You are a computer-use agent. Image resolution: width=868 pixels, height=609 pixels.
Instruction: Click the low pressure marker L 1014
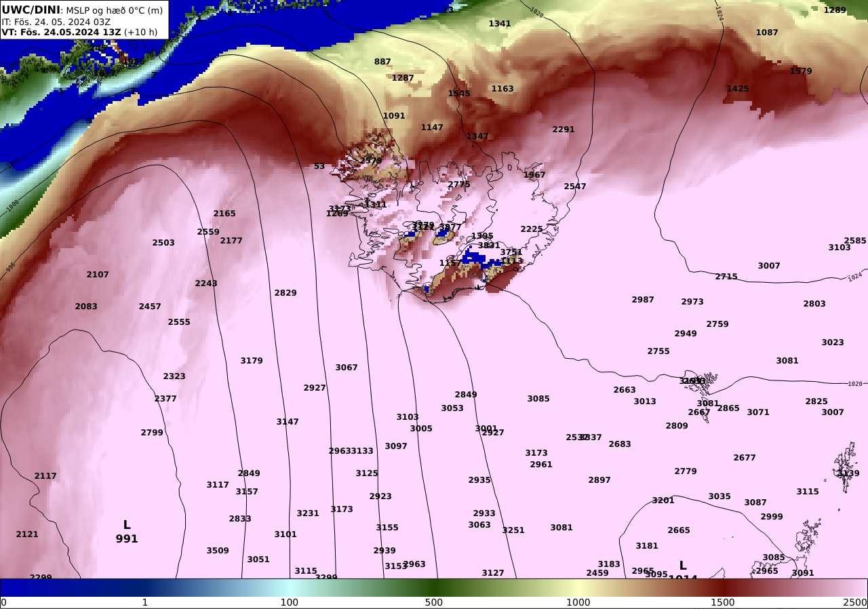tap(683, 571)
